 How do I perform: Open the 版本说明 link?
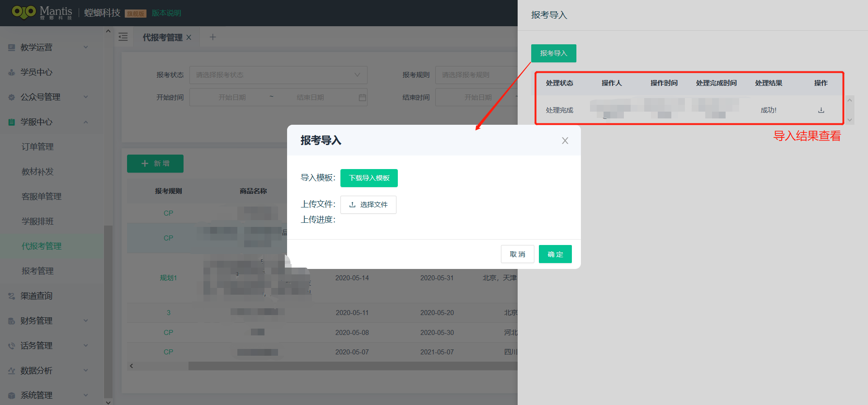pyautogui.click(x=166, y=13)
